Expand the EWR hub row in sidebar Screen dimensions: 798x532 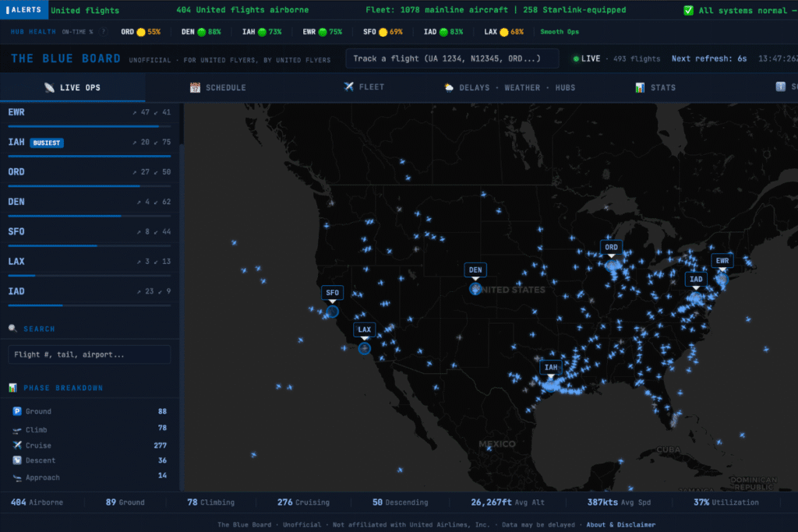(89, 113)
